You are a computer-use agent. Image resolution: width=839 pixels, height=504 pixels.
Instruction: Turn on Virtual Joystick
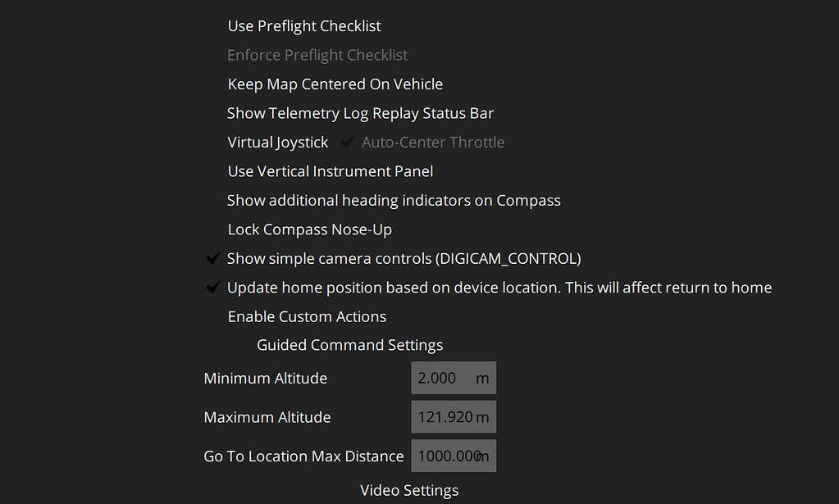pos(277,141)
